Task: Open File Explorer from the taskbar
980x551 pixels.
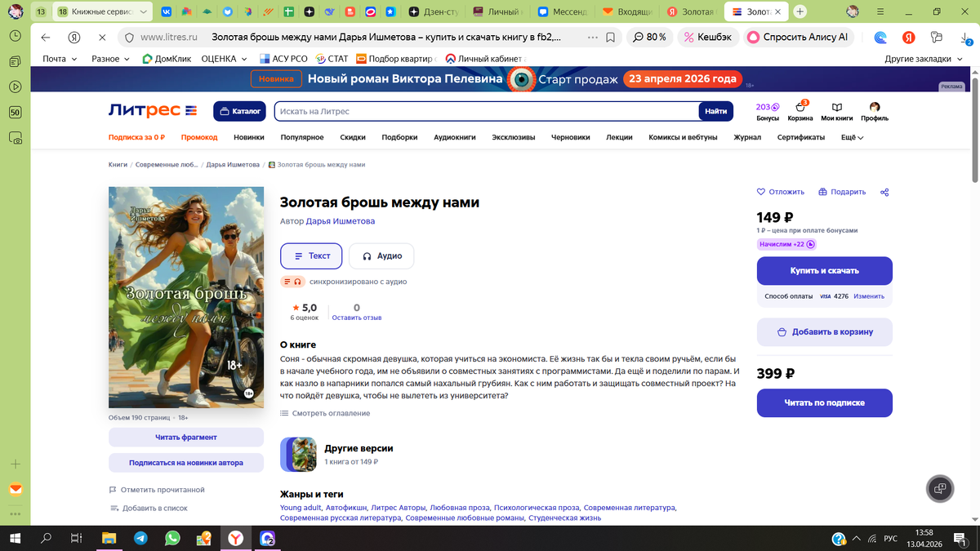Action: (109, 538)
